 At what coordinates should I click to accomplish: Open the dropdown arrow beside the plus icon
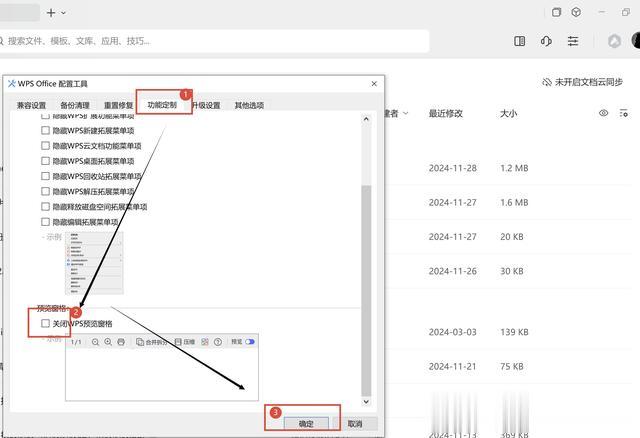pyautogui.click(x=64, y=13)
